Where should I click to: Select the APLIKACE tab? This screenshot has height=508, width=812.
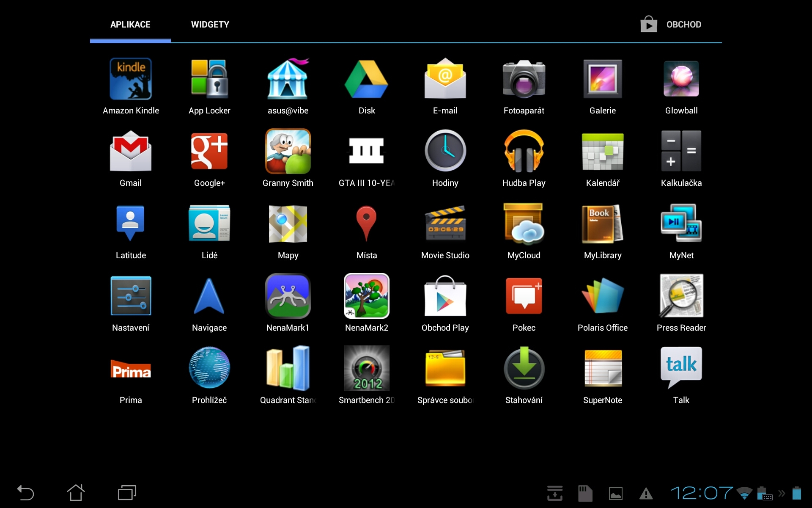130,25
